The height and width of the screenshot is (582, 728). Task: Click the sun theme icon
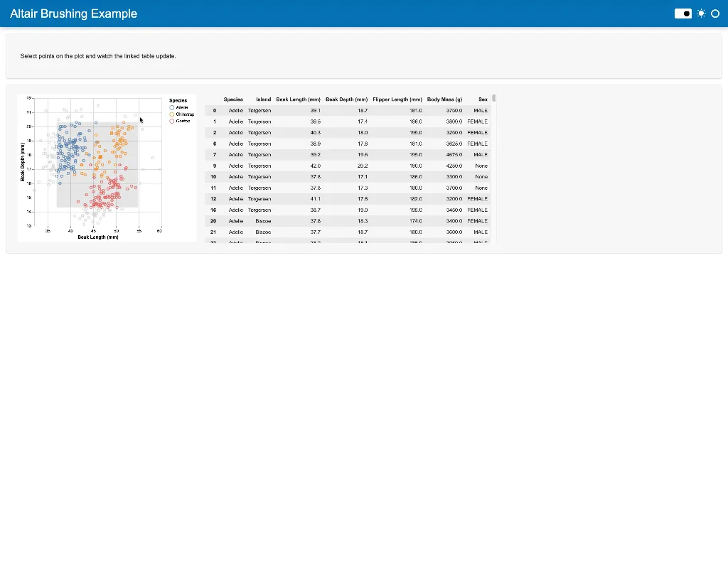(x=701, y=14)
